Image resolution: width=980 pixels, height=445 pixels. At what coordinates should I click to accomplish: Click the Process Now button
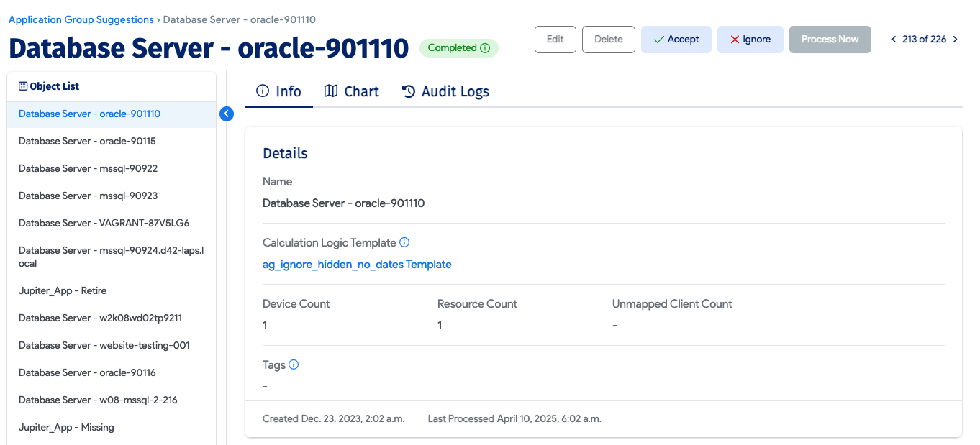830,40
